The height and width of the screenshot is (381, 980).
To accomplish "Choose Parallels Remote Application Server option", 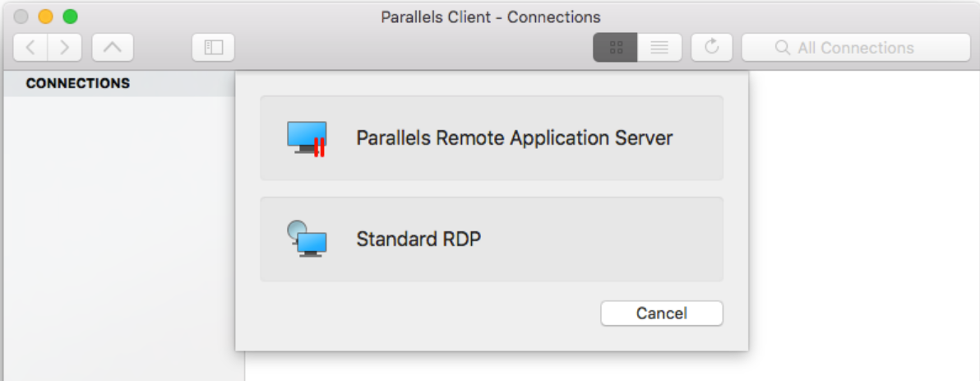I will point(514,138).
